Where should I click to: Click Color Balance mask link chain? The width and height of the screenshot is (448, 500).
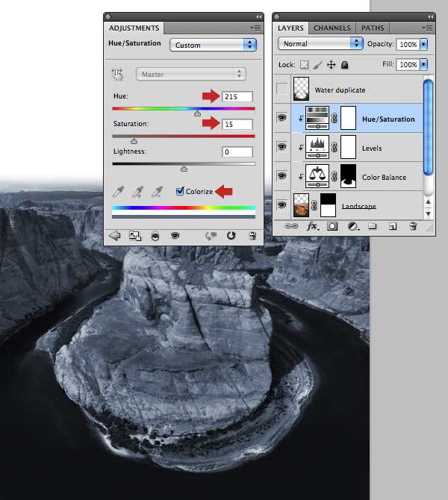(x=334, y=176)
